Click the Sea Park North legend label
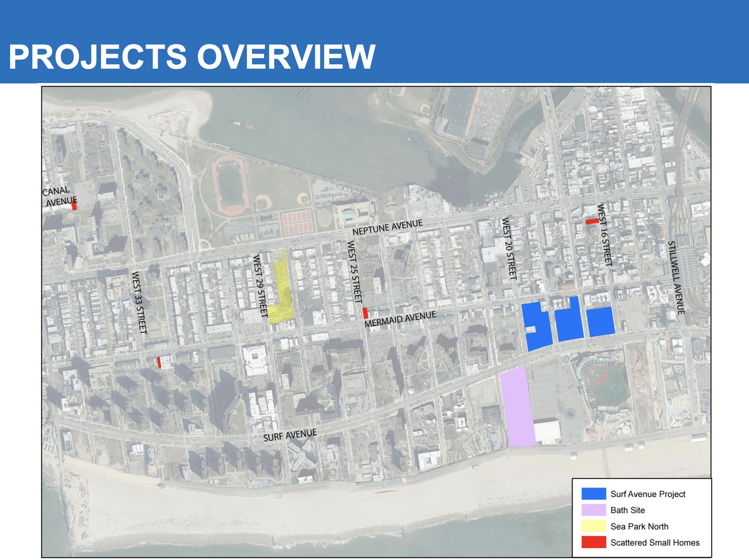This screenshot has height=560, width=749. 639,526
